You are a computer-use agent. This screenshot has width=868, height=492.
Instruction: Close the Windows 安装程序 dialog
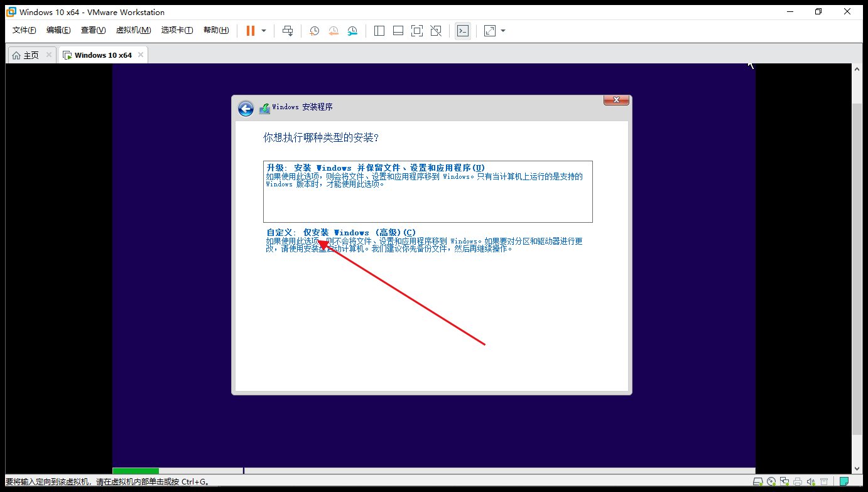pyautogui.click(x=616, y=100)
